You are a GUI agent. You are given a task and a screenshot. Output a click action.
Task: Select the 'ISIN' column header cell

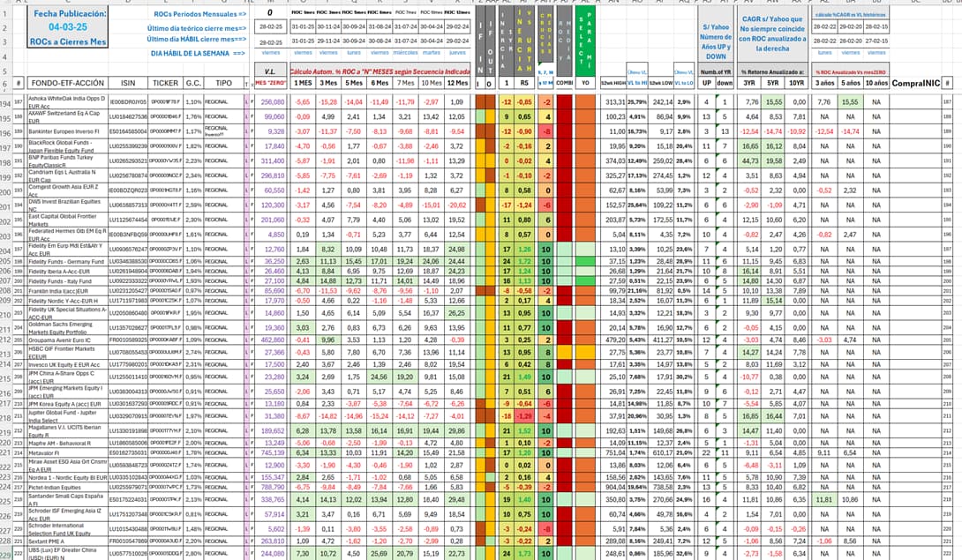click(x=128, y=83)
